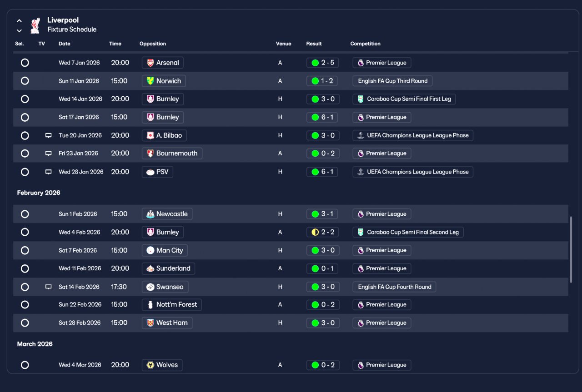
Task: Click the Sunderland badge icon
Action: click(x=150, y=268)
